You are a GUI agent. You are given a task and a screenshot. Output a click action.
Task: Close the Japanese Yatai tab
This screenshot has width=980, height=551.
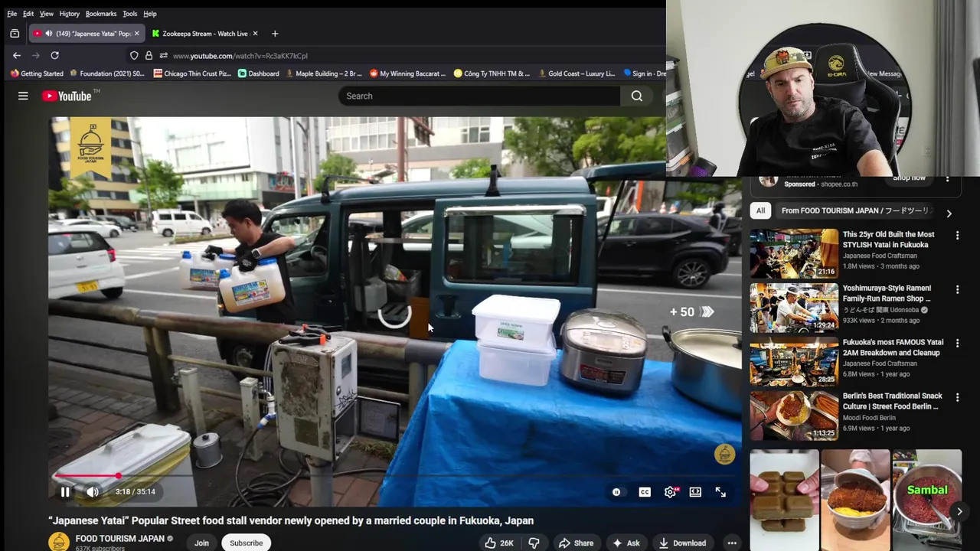[x=137, y=34]
